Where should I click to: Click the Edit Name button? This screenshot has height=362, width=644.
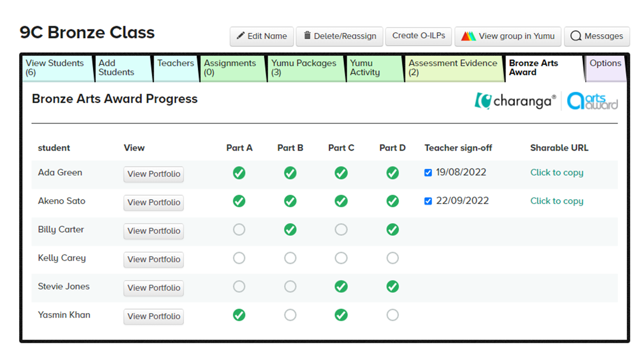262,36
